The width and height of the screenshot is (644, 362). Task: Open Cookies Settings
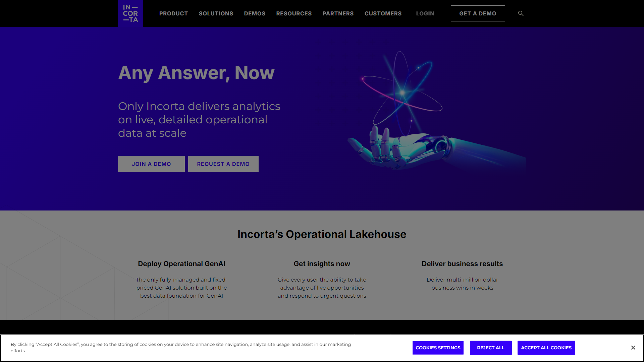[x=438, y=348]
